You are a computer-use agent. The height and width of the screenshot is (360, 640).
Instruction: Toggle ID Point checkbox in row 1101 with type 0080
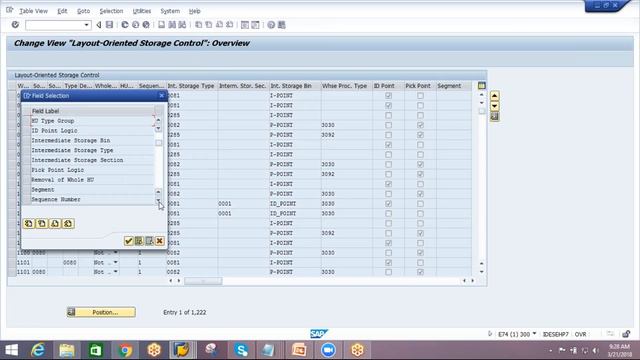click(x=388, y=262)
